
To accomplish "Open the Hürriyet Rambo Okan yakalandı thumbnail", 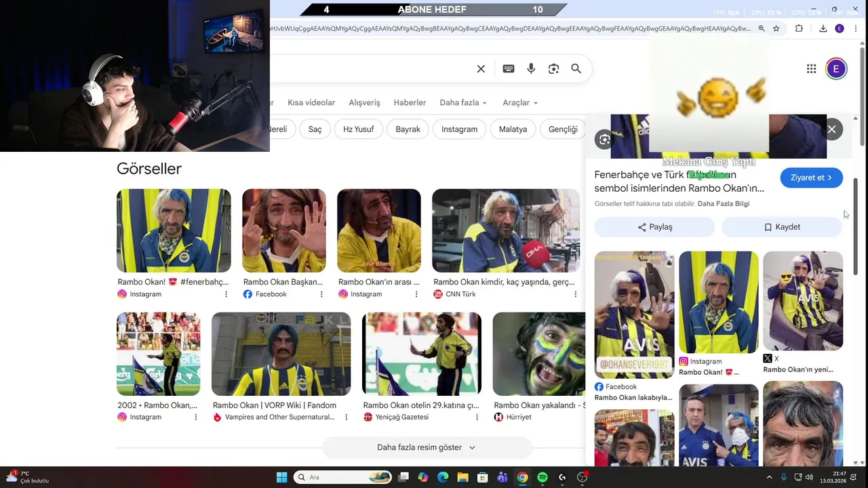I will [x=539, y=354].
